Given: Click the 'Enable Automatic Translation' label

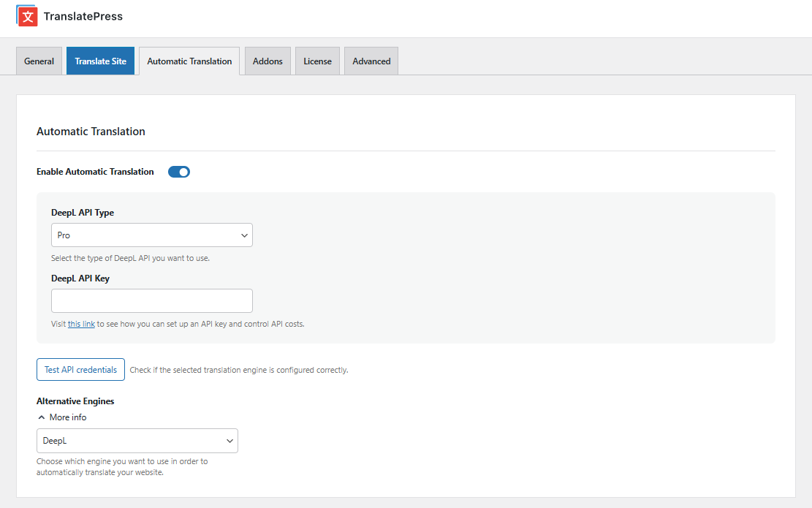Looking at the screenshot, I should click(x=95, y=172).
